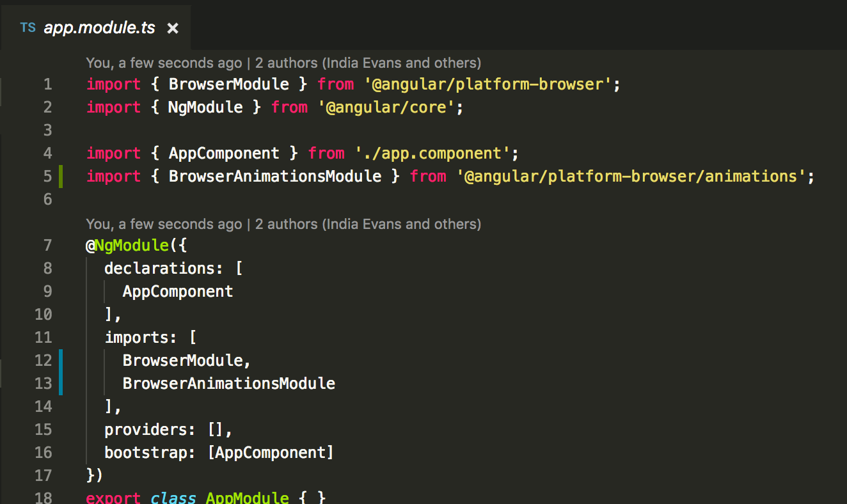
Task: Click AppModule in the export class statement
Action: [x=247, y=497]
